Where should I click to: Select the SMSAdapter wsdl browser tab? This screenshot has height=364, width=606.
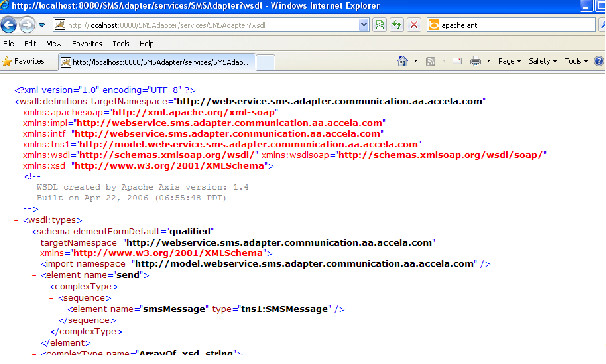point(157,62)
